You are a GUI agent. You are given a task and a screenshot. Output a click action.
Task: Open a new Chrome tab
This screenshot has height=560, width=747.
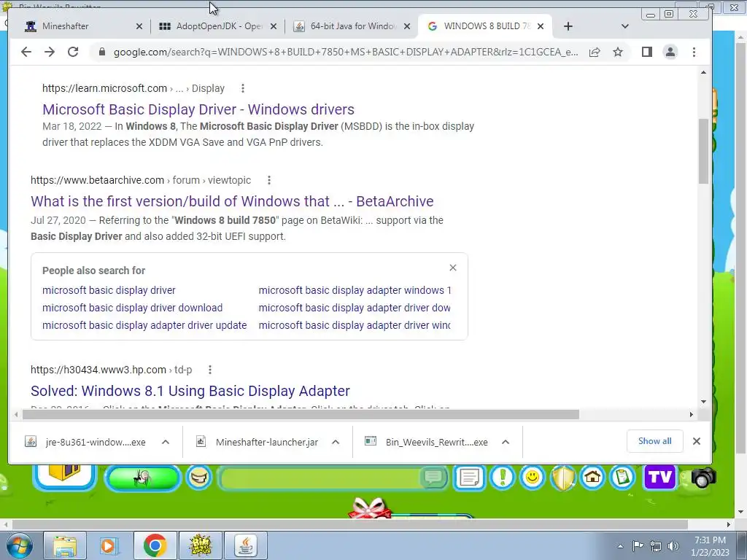[568, 26]
